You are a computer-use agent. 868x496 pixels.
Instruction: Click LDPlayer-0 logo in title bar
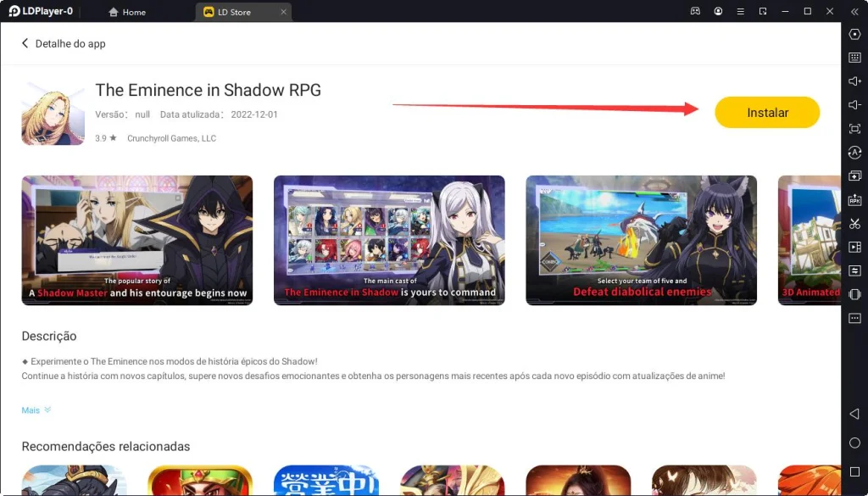pyautogui.click(x=41, y=11)
